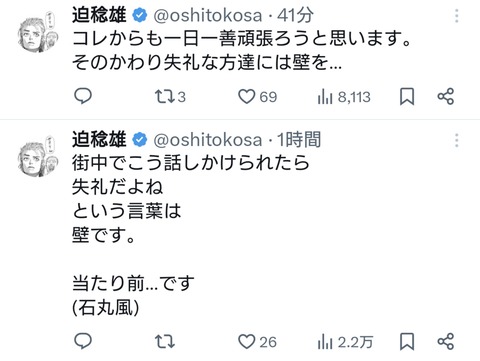This screenshot has height=361, width=480.
Task: Bookmark the 1時間 tweet
Action: click(407, 342)
